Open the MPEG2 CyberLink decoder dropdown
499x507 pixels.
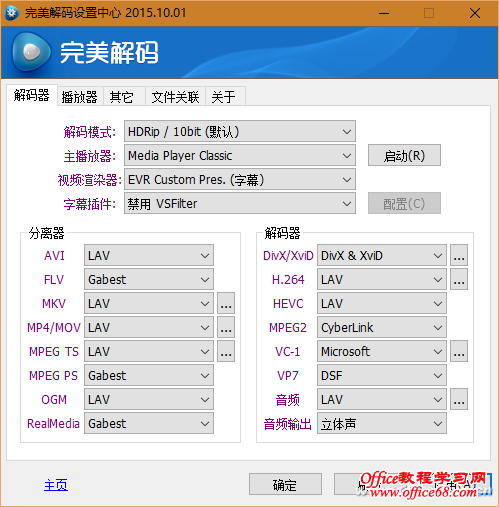click(x=382, y=327)
